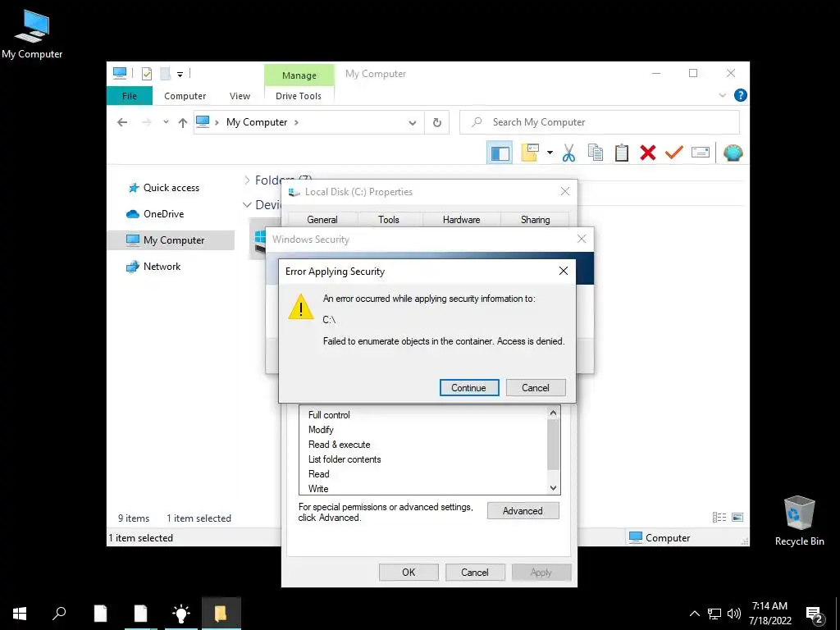Click the Continue button in the error dialog
The width and height of the screenshot is (840, 630).
tap(468, 388)
